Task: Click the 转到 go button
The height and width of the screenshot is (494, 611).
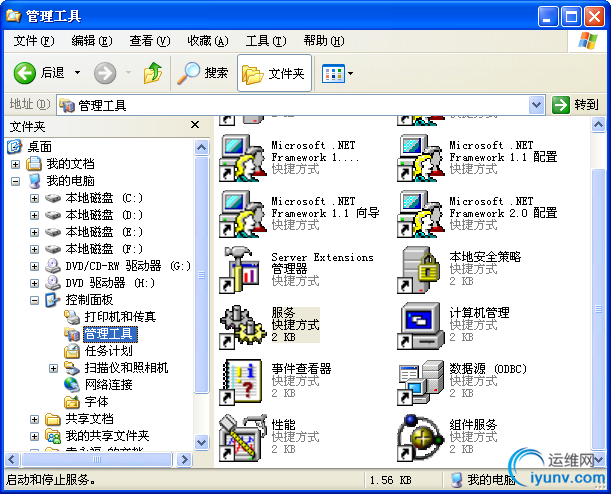Action: tap(576, 105)
